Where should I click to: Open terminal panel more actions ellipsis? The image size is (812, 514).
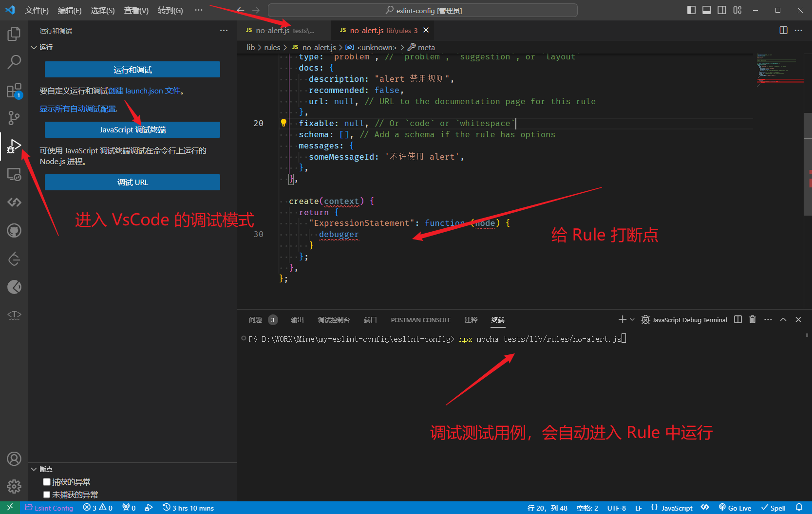click(768, 319)
